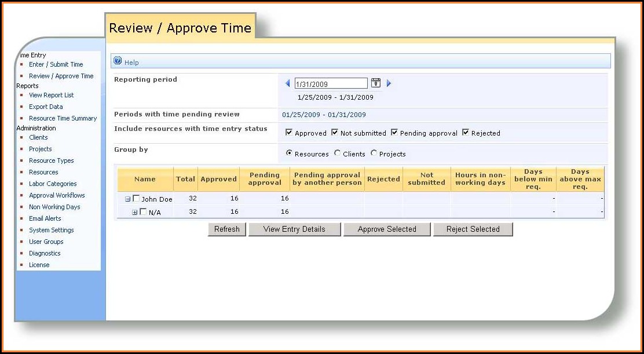Viewport: 644px width, 354px height.
Task: Select Projects grouping radio button
Action: [x=374, y=154]
